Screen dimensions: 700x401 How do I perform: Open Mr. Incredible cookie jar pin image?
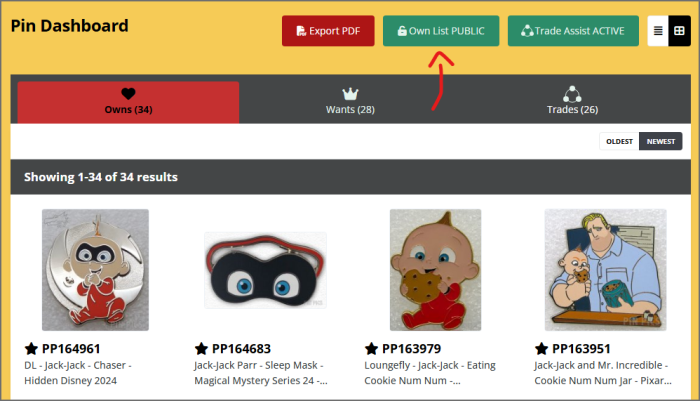(606, 269)
